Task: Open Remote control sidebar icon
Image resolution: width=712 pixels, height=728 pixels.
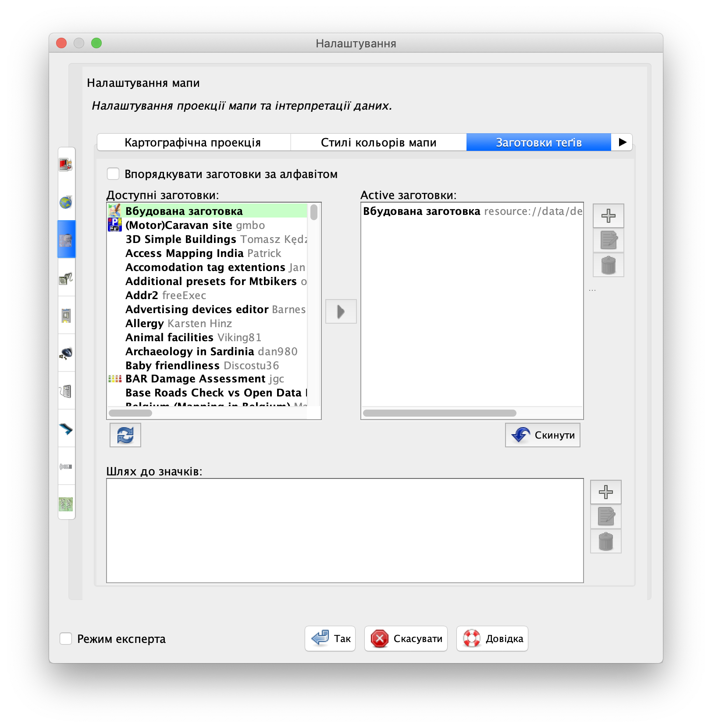Action: point(66,466)
